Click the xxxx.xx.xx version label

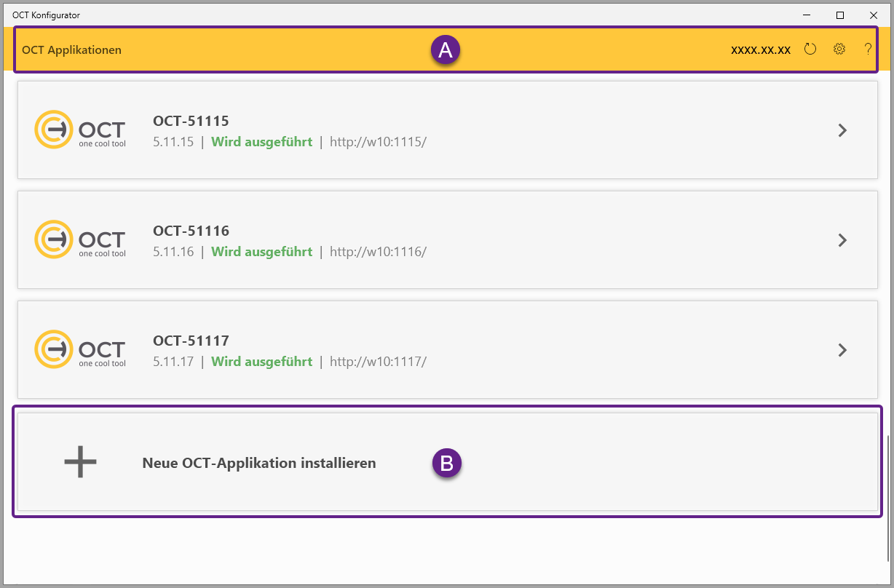[x=760, y=50]
